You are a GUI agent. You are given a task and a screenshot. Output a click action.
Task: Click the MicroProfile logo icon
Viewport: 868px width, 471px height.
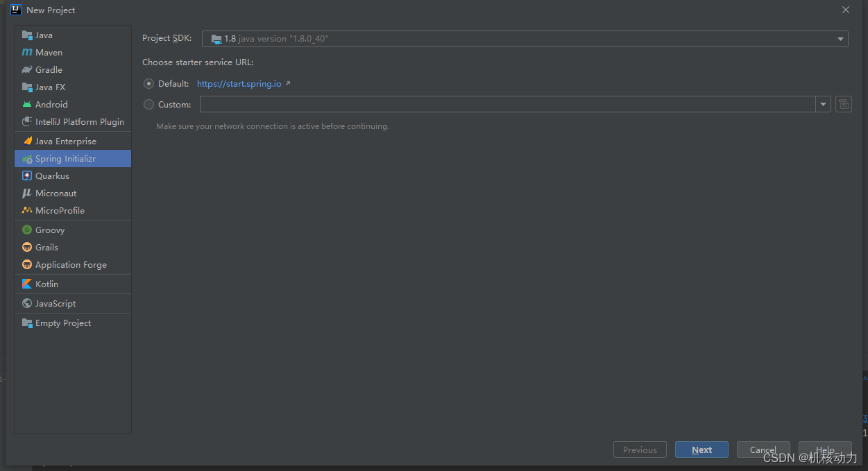click(x=27, y=211)
